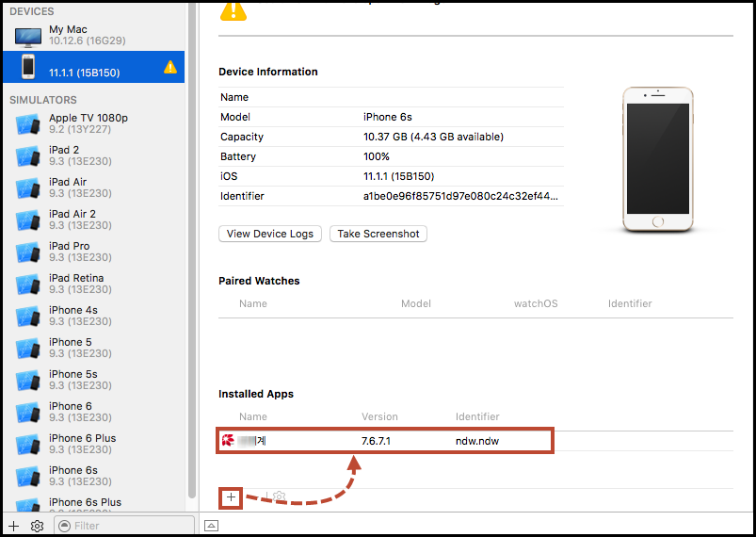
Task: Click the iPhone device image thumbnail
Action: pos(658,159)
